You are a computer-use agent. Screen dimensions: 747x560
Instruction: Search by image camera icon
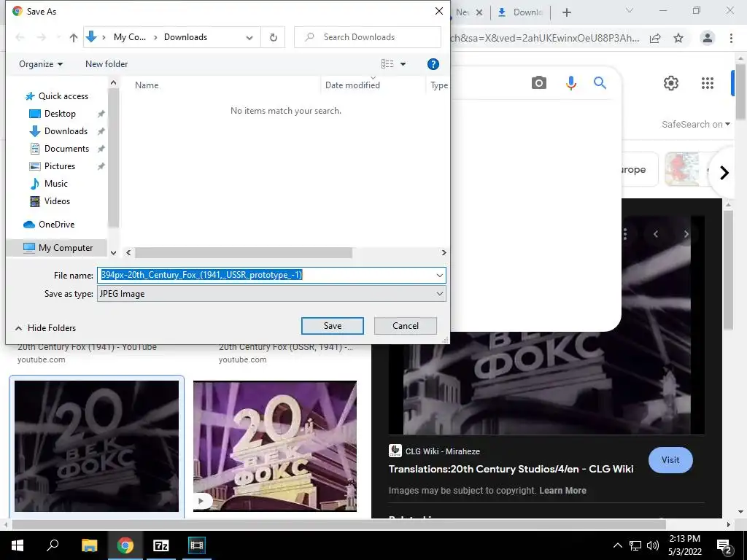[x=539, y=83]
